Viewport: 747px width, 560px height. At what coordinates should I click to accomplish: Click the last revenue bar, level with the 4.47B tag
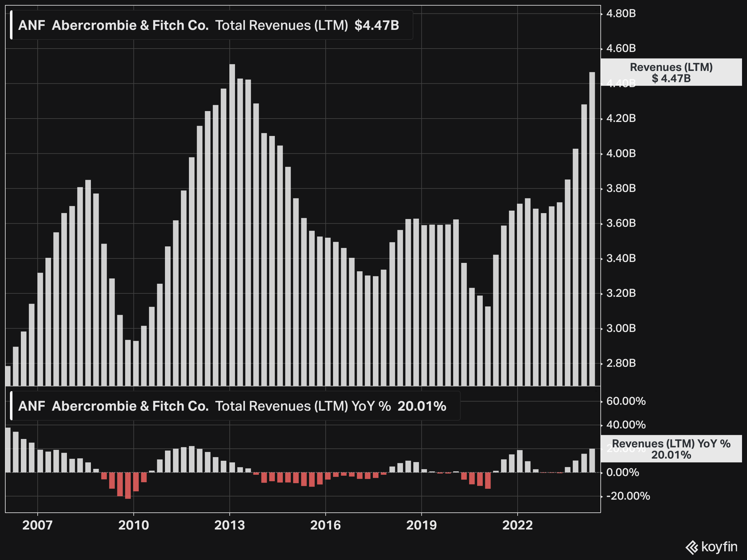coord(592,229)
